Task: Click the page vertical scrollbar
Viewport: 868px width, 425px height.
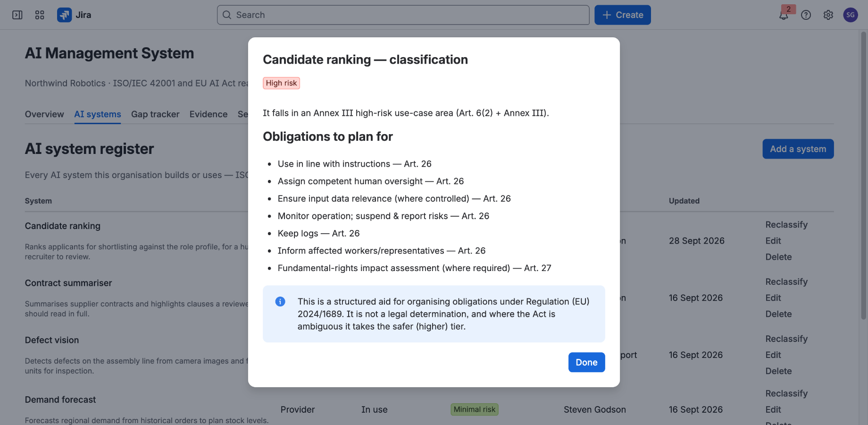Action: pos(864,176)
